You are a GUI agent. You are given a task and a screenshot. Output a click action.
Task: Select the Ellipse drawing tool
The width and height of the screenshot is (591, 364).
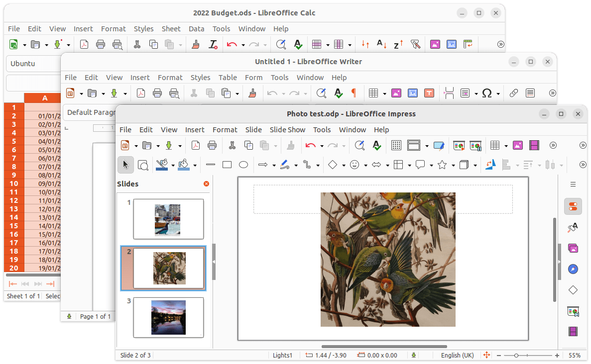click(243, 165)
